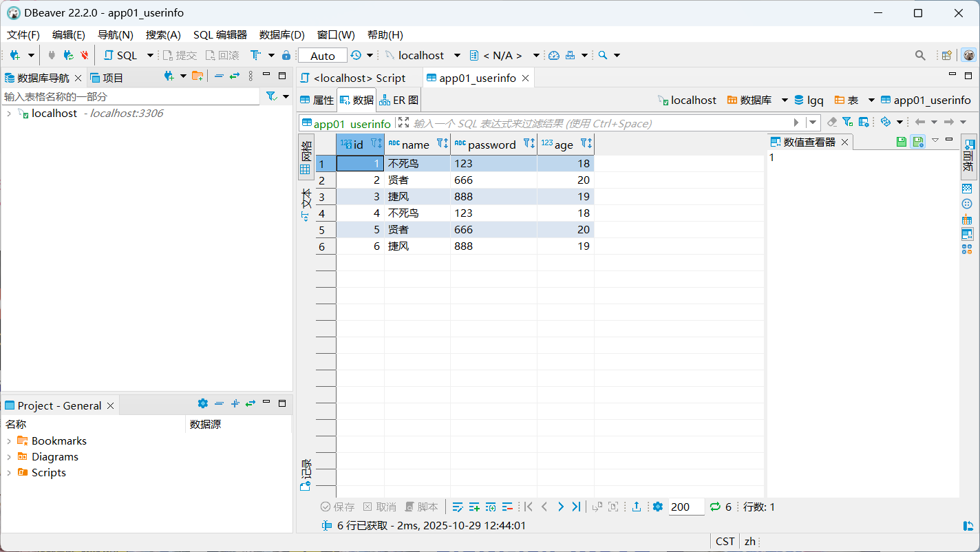This screenshot has height=552, width=980.
Task: Click the red disconnect plug icon
Action: click(x=85, y=55)
